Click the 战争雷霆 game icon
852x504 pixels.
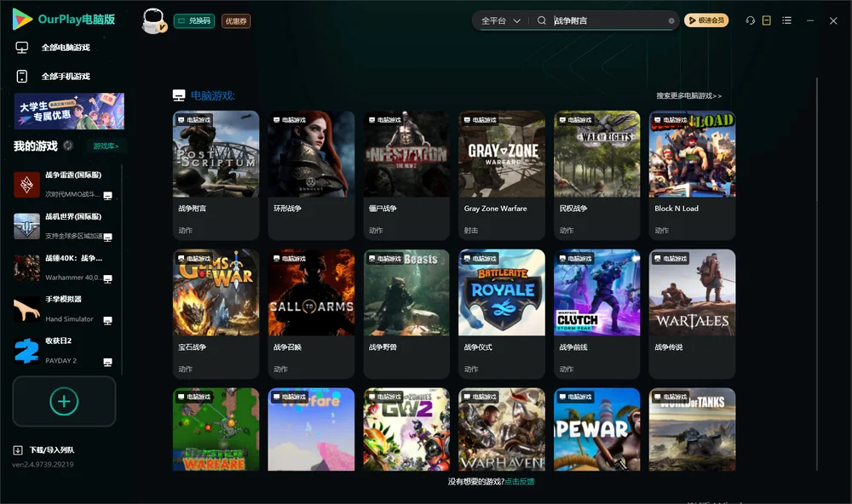pos(26,186)
